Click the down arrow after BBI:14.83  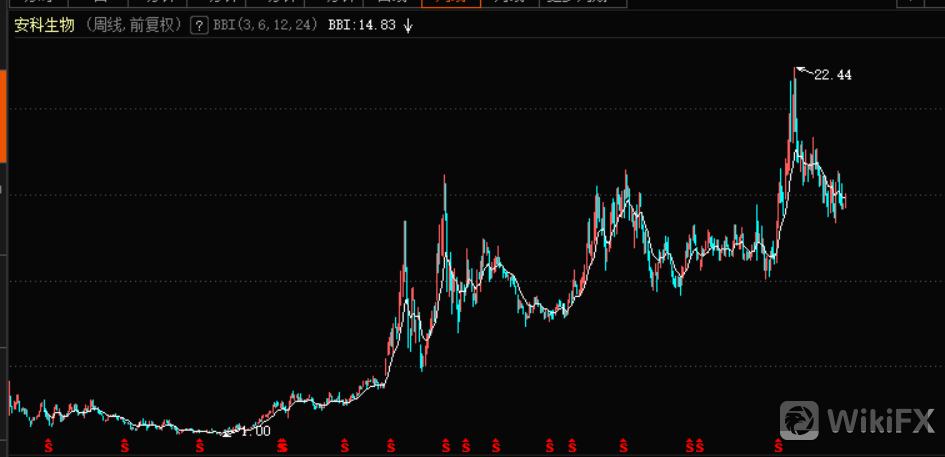click(x=408, y=25)
